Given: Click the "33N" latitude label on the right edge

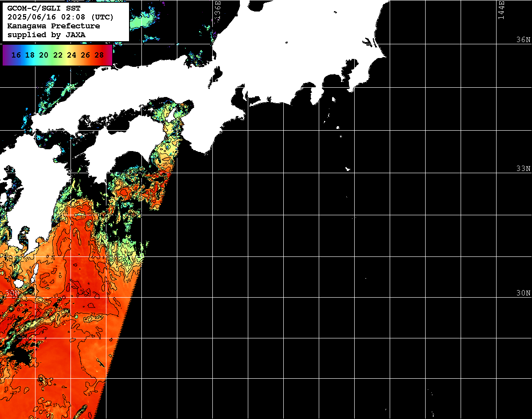Looking at the screenshot, I should pos(524,169).
